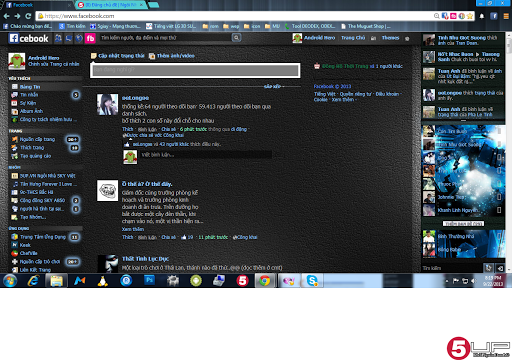Open File Explorer folder in taskbar

(56, 281)
